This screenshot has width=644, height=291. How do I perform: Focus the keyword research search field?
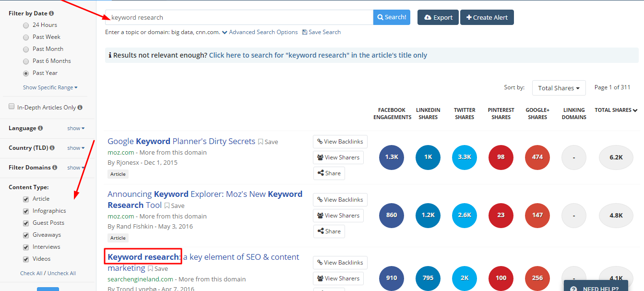(x=239, y=17)
